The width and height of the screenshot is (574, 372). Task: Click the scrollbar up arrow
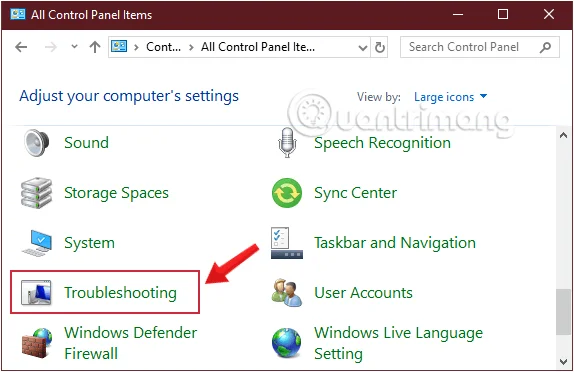pos(563,135)
